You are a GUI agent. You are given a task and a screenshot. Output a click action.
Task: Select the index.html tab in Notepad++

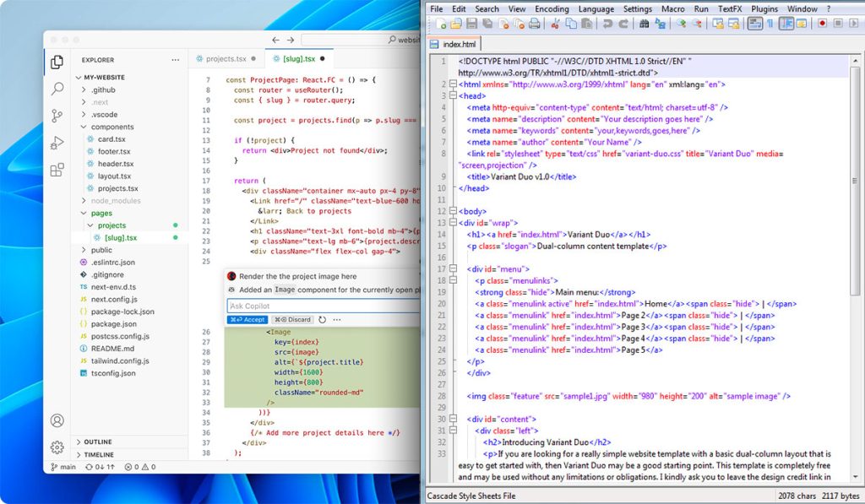[454, 44]
